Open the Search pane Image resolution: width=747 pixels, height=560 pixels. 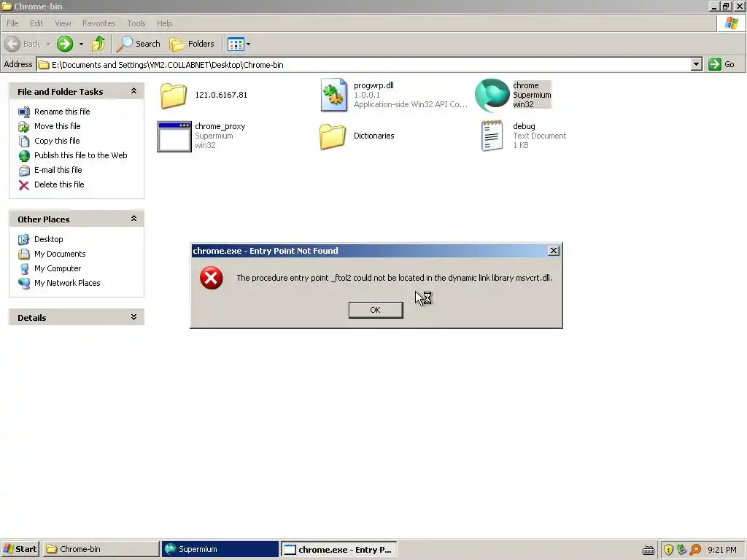point(139,44)
